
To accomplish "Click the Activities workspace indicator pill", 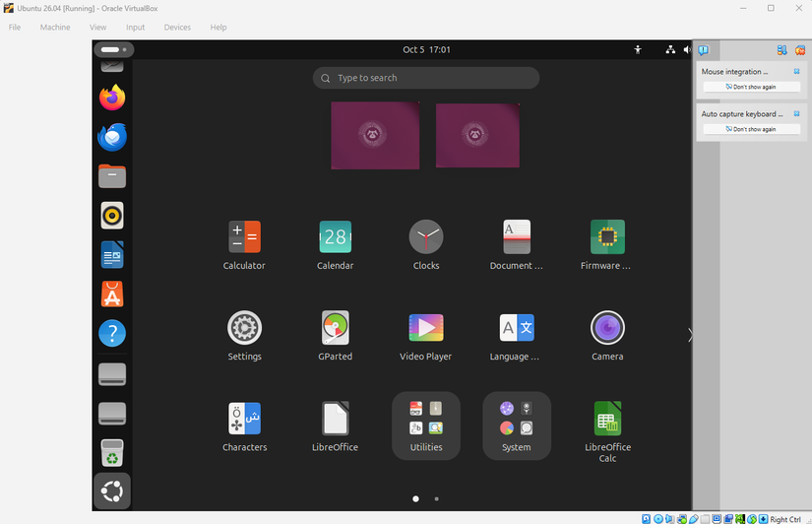I will point(114,50).
